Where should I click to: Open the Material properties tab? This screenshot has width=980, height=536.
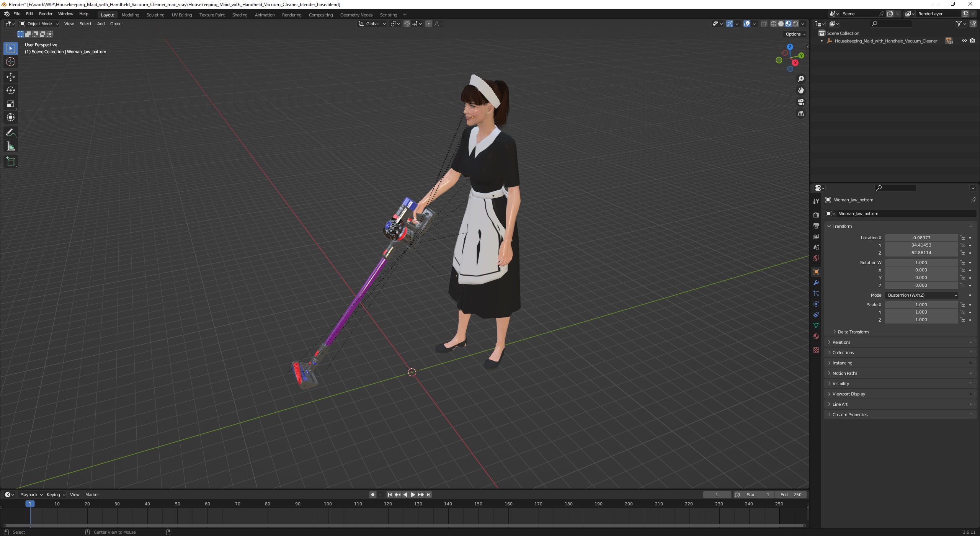click(x=816, y=336)
